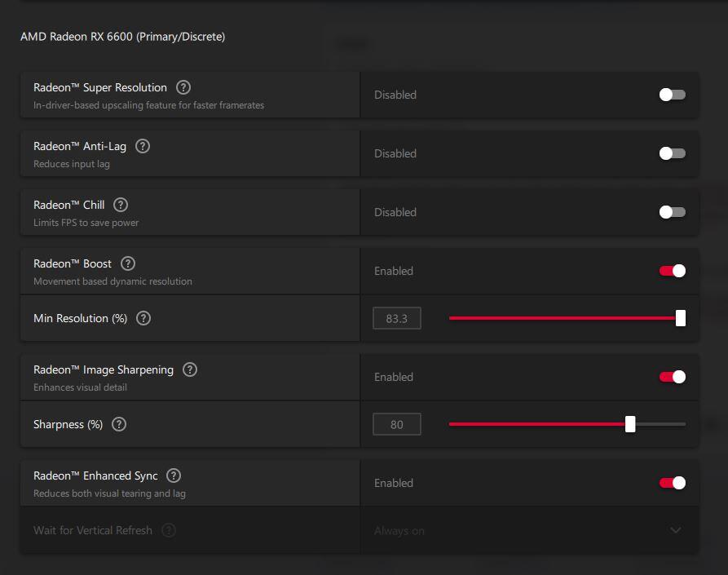
Task: Show help tooltip for Radeon Chill
Action: [x=121, y=205]
